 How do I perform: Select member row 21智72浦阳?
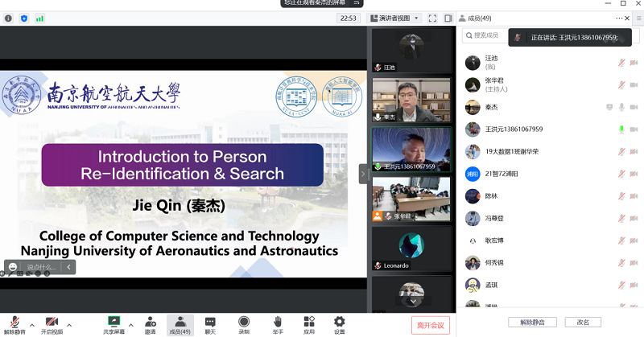[550, 174]
